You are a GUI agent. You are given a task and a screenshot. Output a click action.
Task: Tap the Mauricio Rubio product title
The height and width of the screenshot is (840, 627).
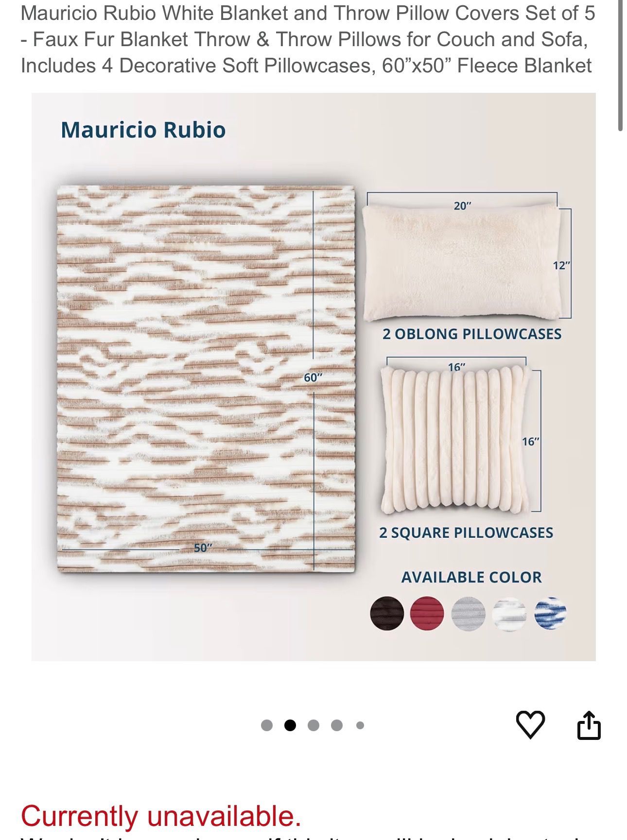click(x=308, y=39)
